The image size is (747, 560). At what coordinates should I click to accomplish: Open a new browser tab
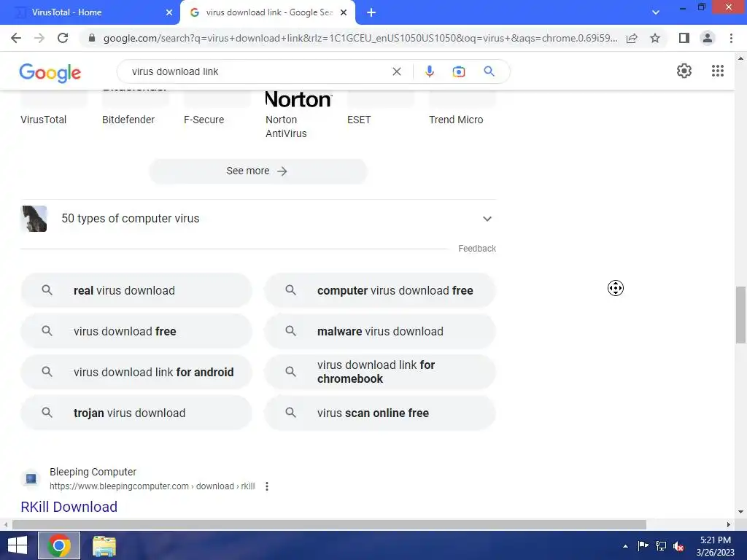click(x=371, y=12)
